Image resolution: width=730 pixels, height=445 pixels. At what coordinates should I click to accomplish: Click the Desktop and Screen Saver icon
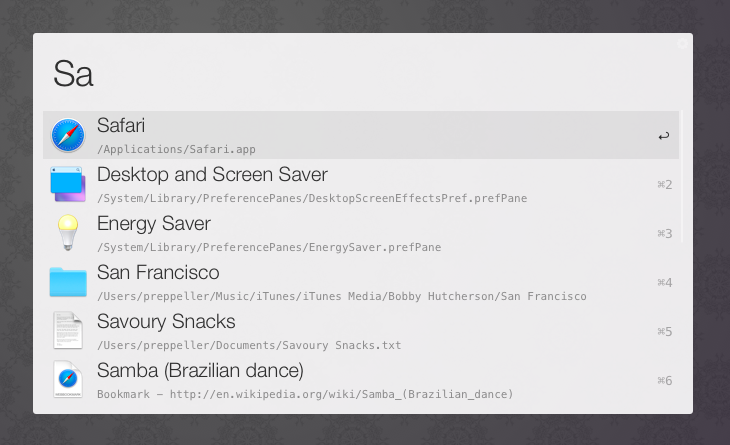click(x=68, y=184)
